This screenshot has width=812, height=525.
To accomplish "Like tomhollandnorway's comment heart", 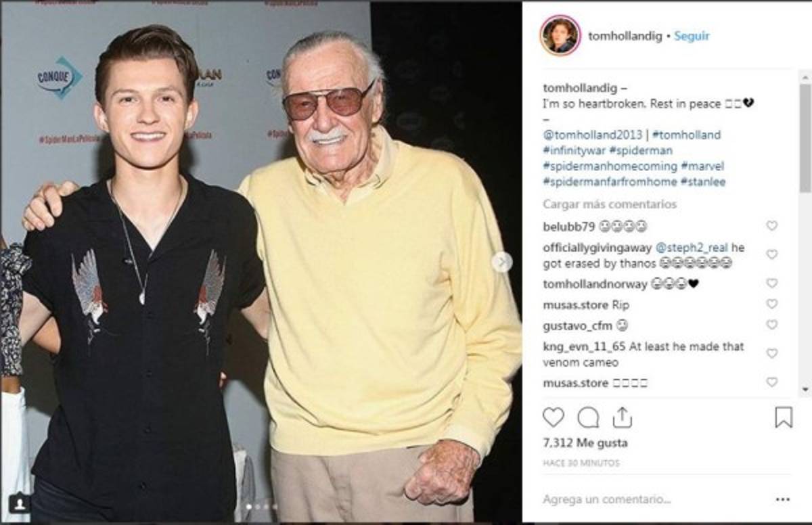I will 771,283.
